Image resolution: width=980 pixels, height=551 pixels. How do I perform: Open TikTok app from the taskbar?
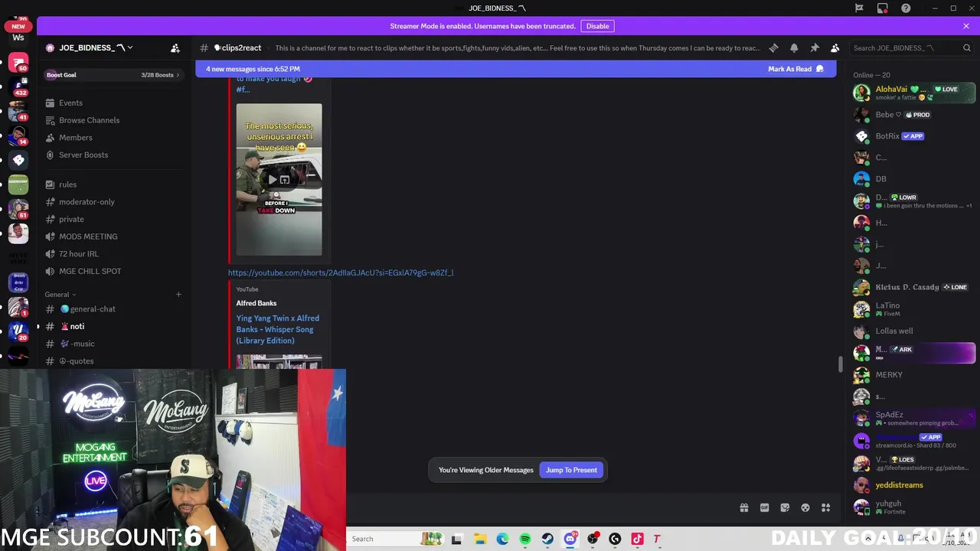click(637, 539)
